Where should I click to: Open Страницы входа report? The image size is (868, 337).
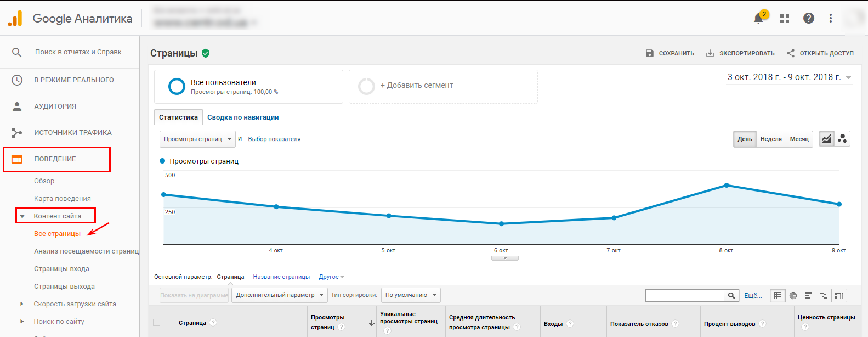point(61,269)
